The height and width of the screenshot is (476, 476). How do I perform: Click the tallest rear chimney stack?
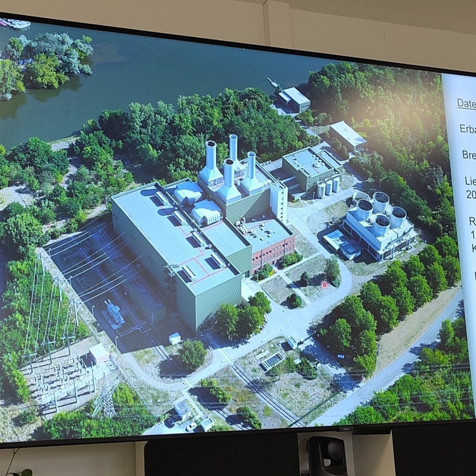click(x=233, y=148)
